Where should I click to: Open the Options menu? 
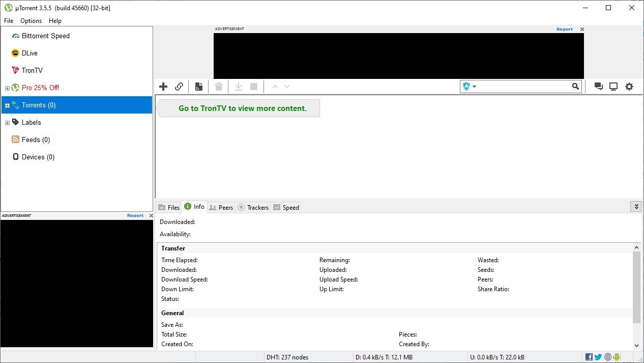[31, 21]
